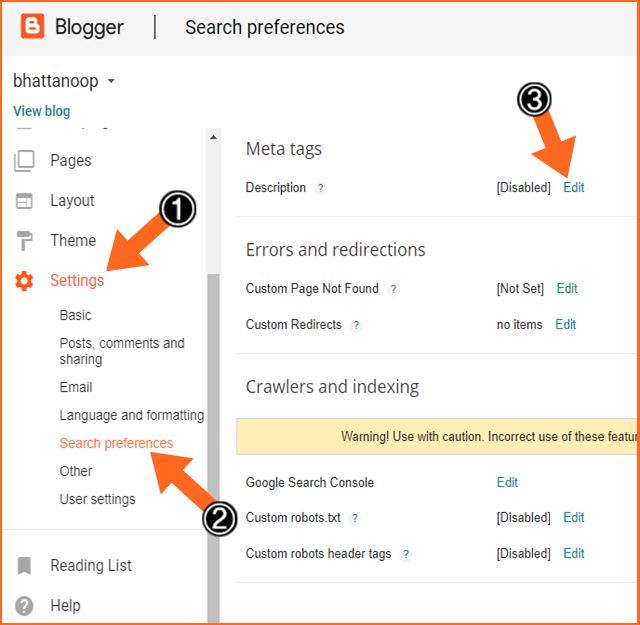This screenshot has width=640, height=625.
Task: Click the Help question mark icon
Action: pos(25,606)
